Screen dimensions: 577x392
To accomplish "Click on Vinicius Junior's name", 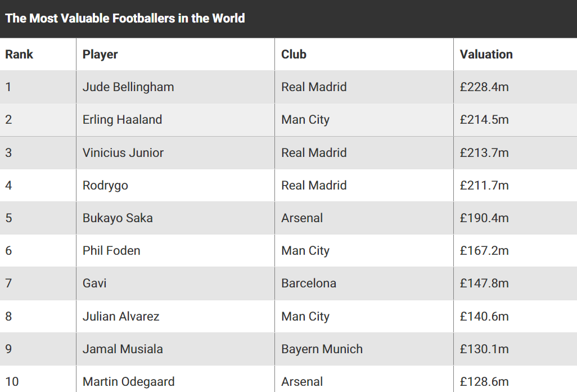I will click(123, 152).
